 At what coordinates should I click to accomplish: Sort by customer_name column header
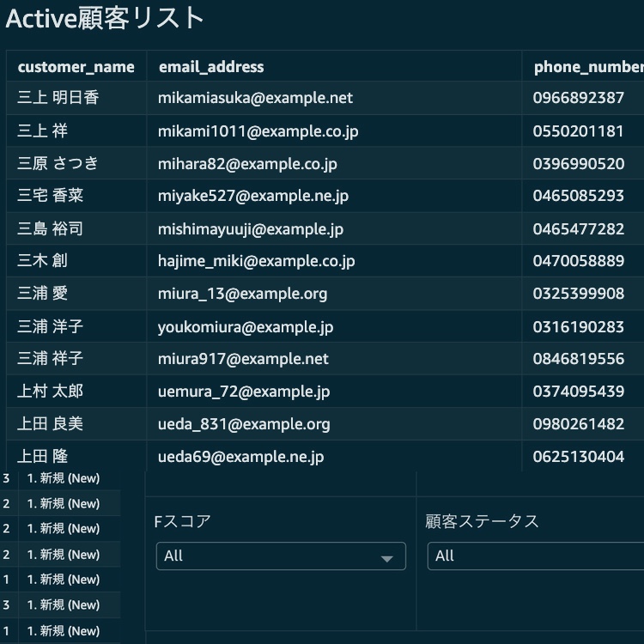tap(76, 67)
